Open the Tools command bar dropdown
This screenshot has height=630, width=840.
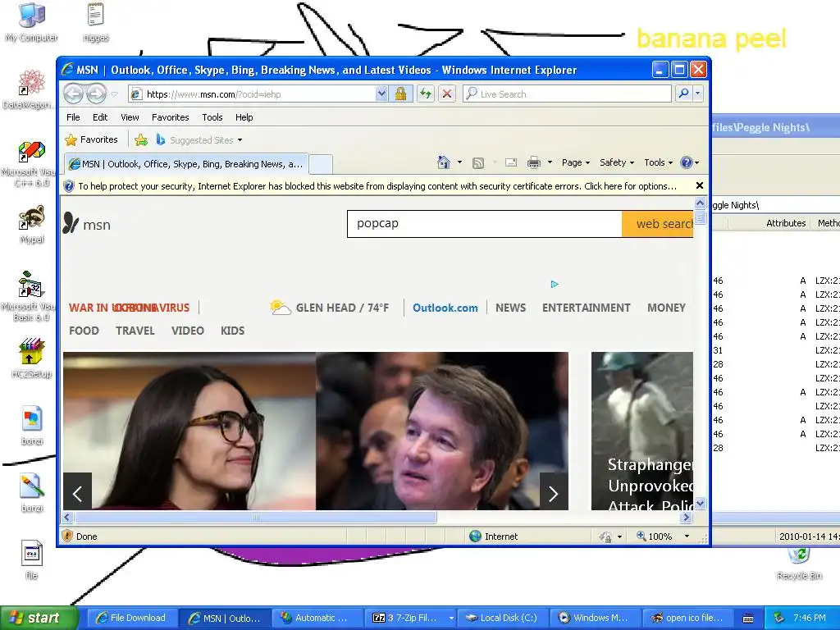[x=658, y=162]
